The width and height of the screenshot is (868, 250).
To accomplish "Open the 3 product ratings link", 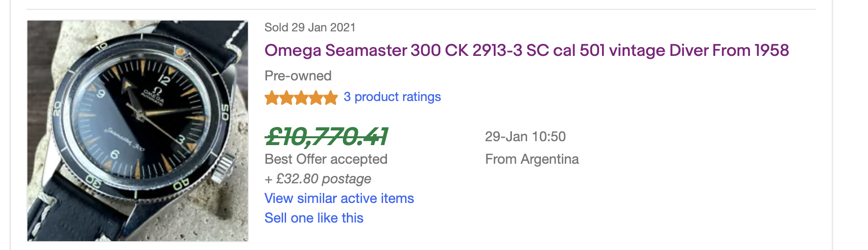I will pyautogui.click(x=392, y=97).
